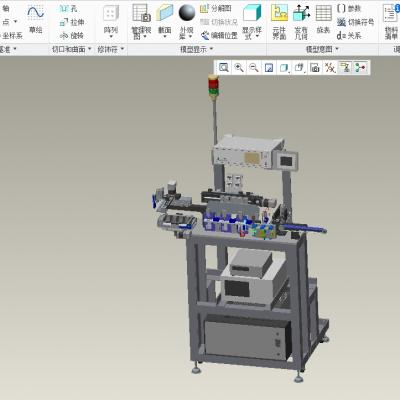Toggle spin center display in view toolbar
Image resolution: width=400 pixels, height=400 pixels.
click(x=360, y=68)
